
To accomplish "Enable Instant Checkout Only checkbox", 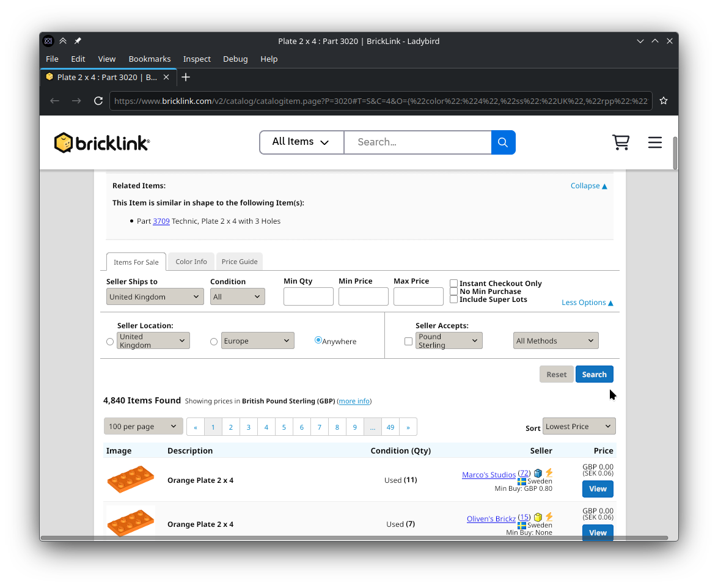I will (454, 284).
